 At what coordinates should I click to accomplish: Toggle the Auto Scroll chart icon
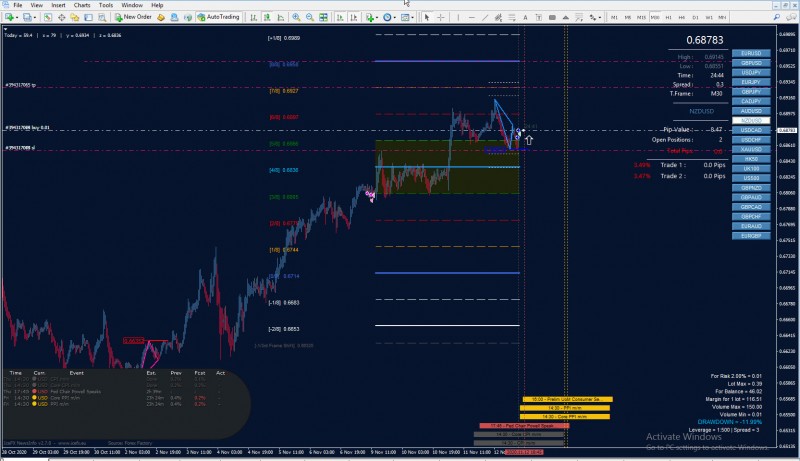tap(340, 17)
